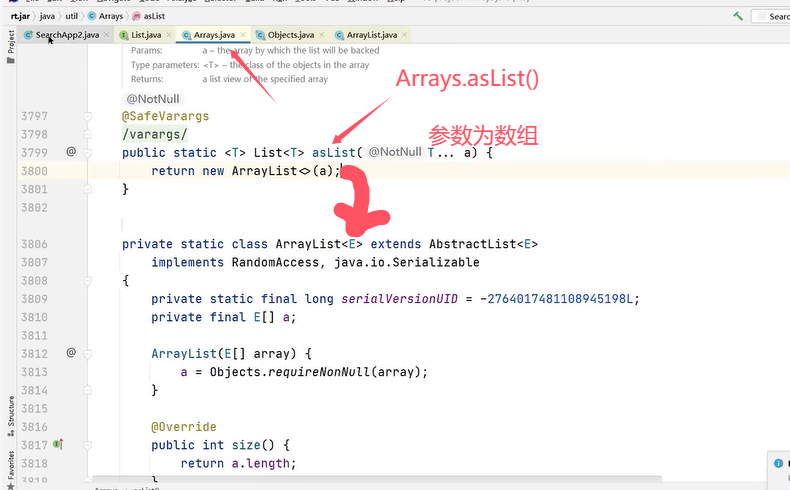790x490 pixels.
Task: Toggle the fold marker at line 3798
Action: coord(87,134)
